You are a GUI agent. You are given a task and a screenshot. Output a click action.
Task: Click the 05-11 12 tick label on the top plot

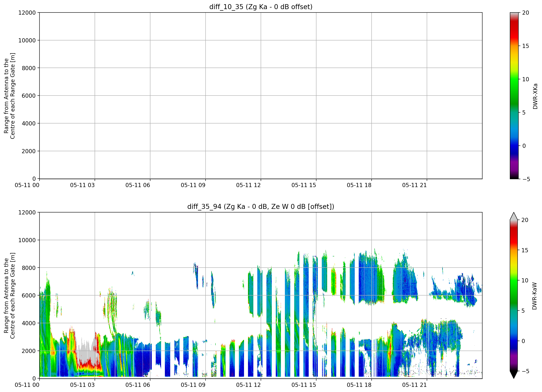point(248,185)
